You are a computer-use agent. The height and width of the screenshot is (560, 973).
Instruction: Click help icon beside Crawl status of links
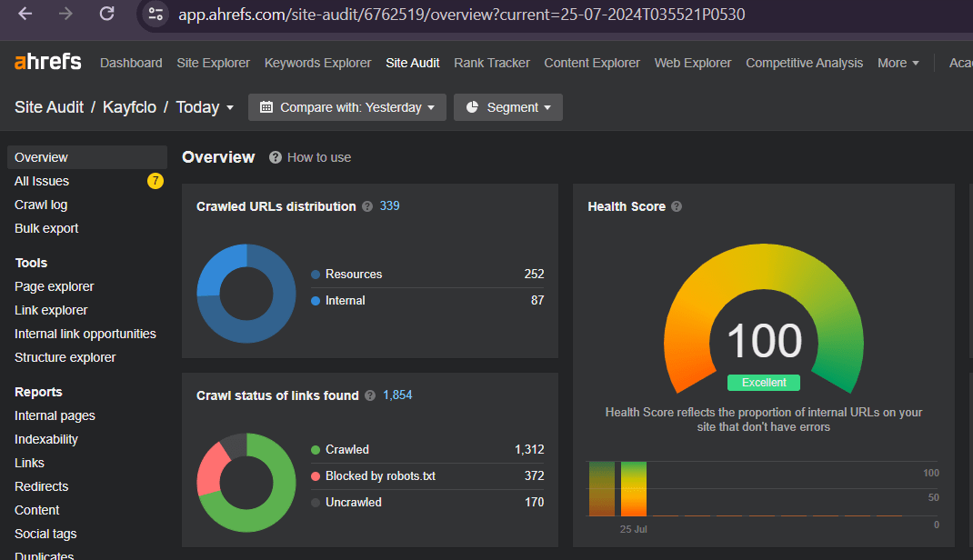[x=370, y=395]
